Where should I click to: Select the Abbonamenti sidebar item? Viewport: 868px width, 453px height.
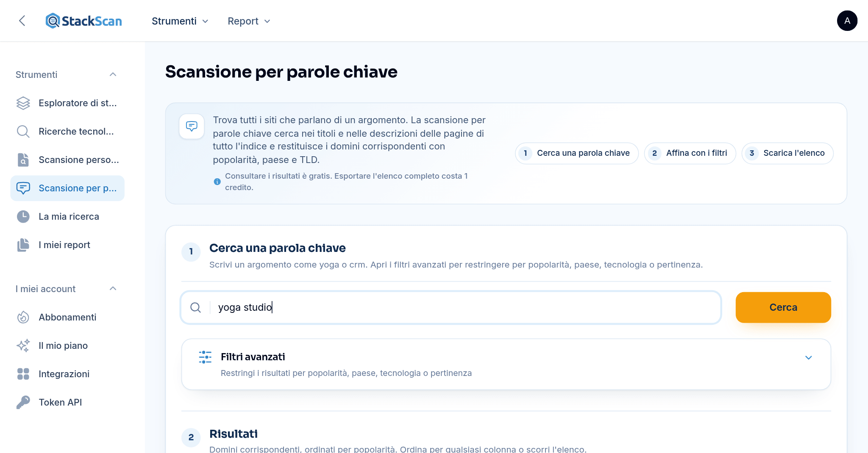click(67, 317)
